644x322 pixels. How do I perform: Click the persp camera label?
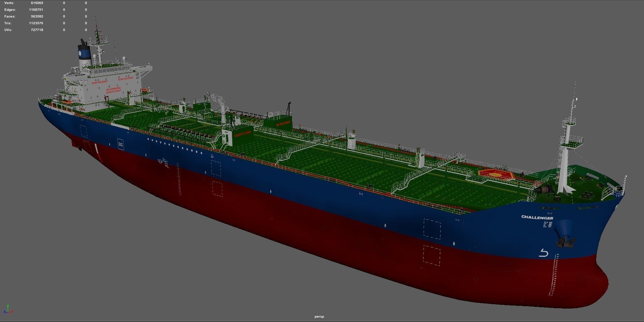point(319,317)
